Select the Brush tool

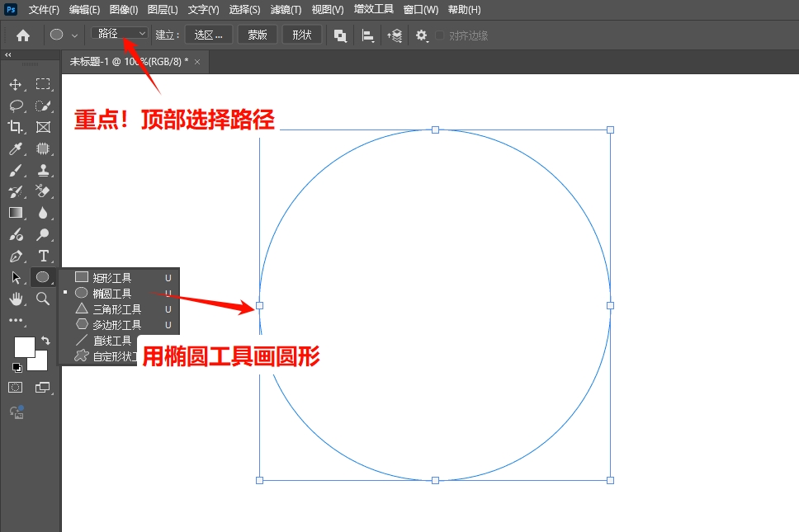[x=16, y=170]
